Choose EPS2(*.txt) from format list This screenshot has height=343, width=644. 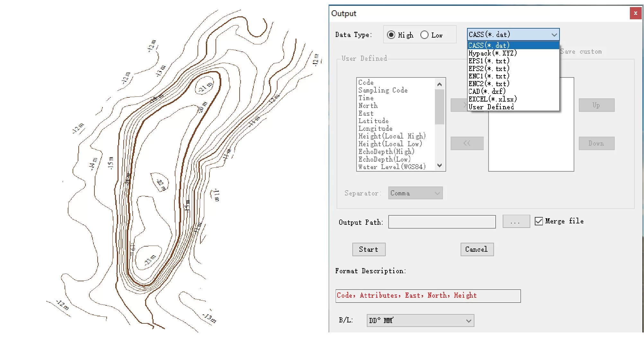(x=513, y=68)
